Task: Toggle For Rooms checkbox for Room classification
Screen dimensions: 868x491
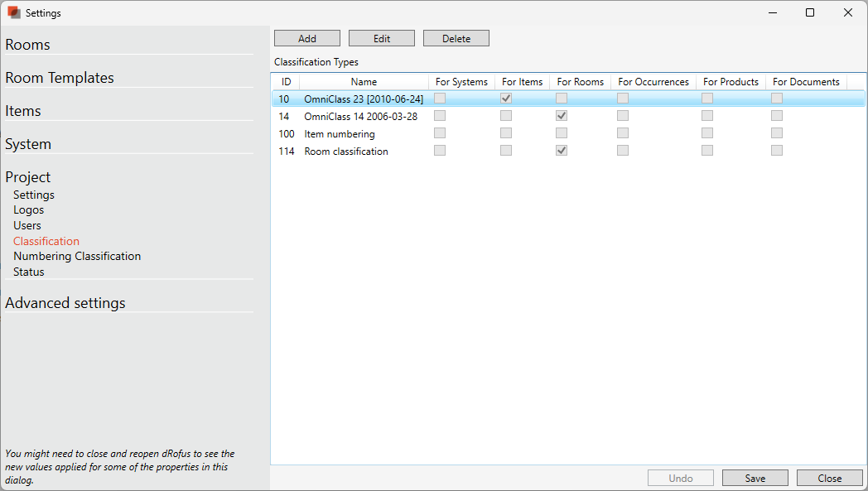Action: pos(562,151)
